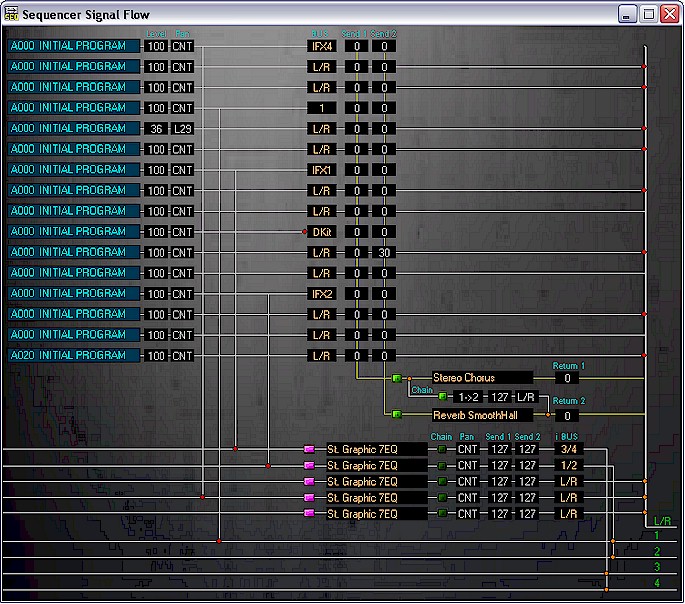The image size is (685, 604).
Task: Click the Level column header above the tracks
Action: (156, 34)
